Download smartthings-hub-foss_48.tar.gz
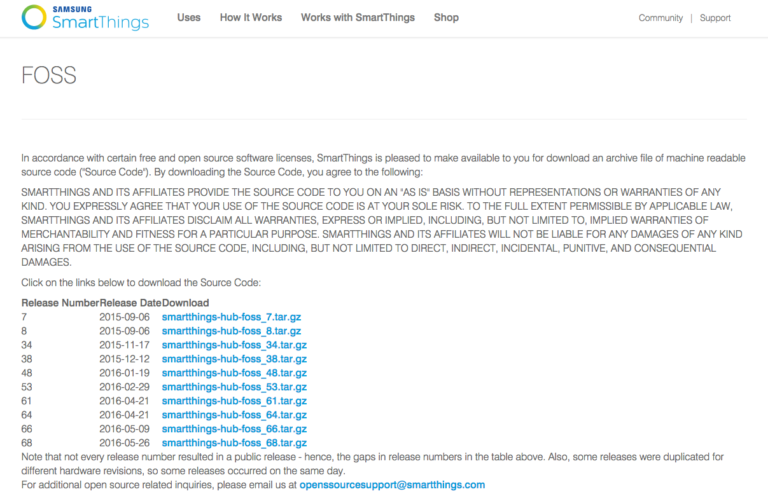Image resolution: width=768 pixels, height=494 pixels. point(234,373)
